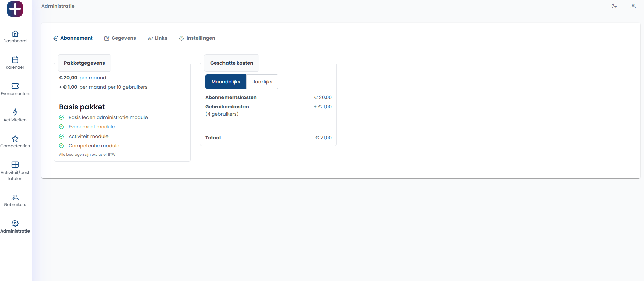Image resolution: width=644 pixels, height=281 pixels.
Task: Click the Administratie page title
Action: (x=58, y=6)
